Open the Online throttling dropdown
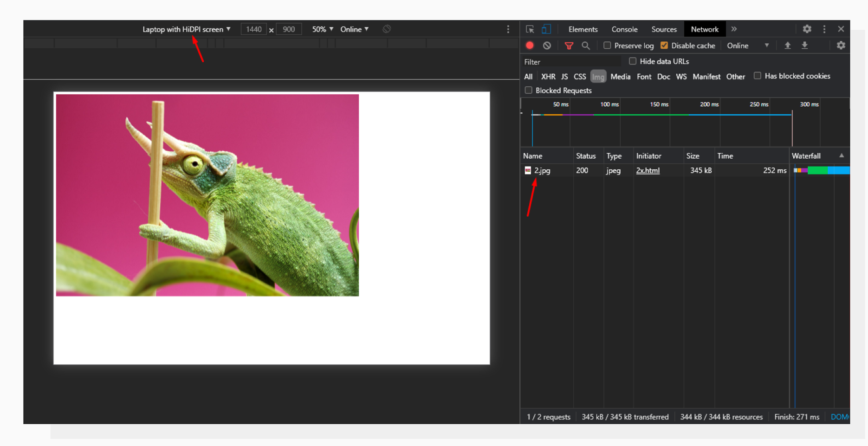Screen dimensions: 868x446 [x=354, y=29]
